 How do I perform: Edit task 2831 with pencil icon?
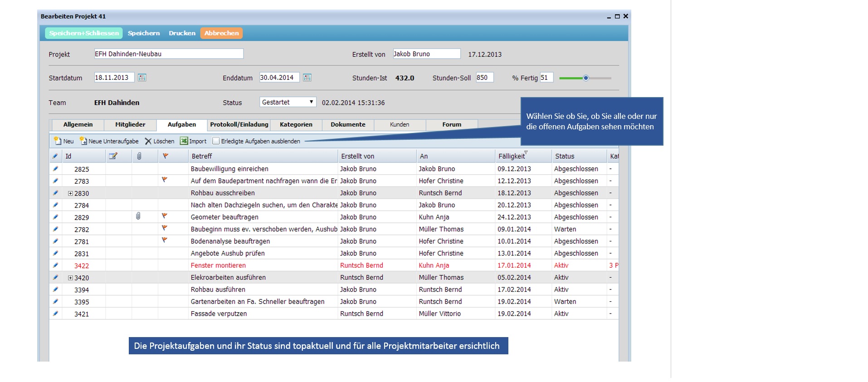[55, 253]
